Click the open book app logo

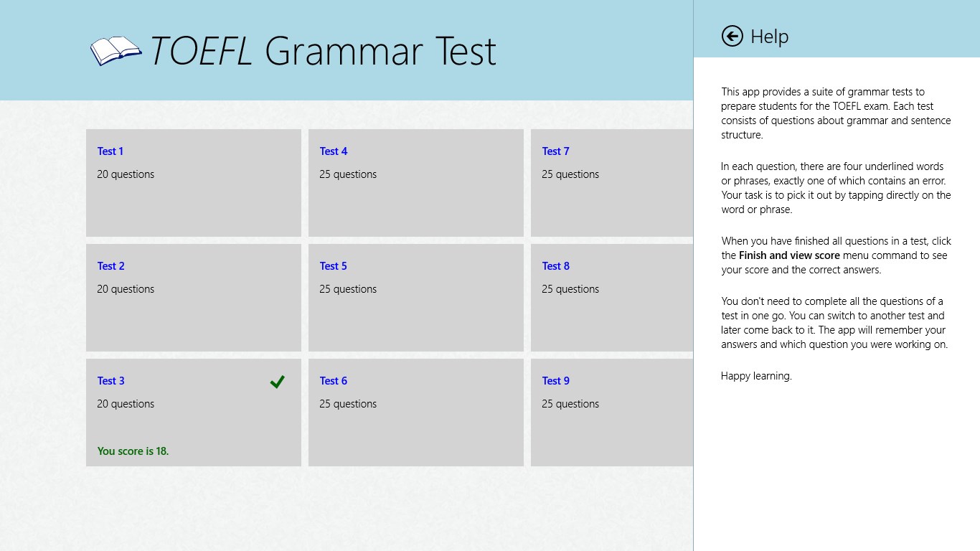116,51
